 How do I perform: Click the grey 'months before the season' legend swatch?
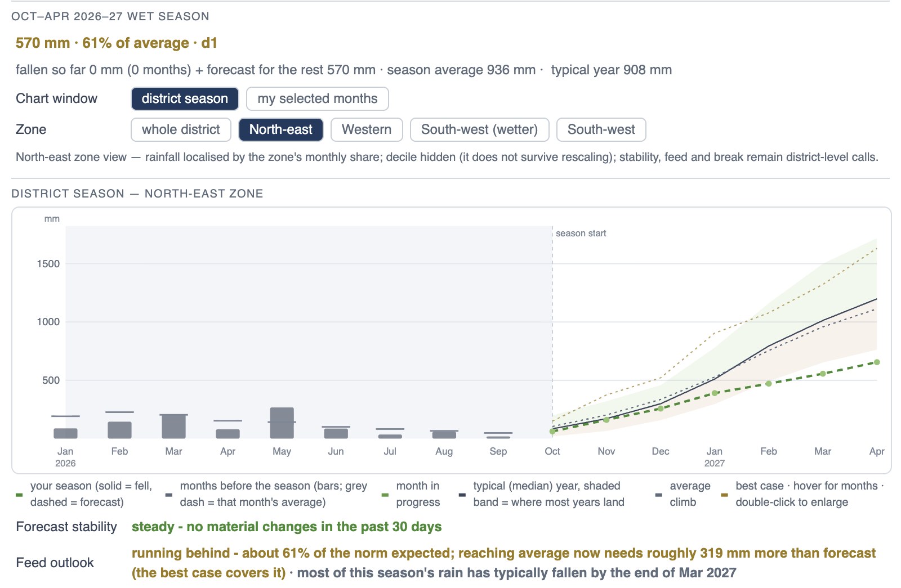[x=169, y=495]
